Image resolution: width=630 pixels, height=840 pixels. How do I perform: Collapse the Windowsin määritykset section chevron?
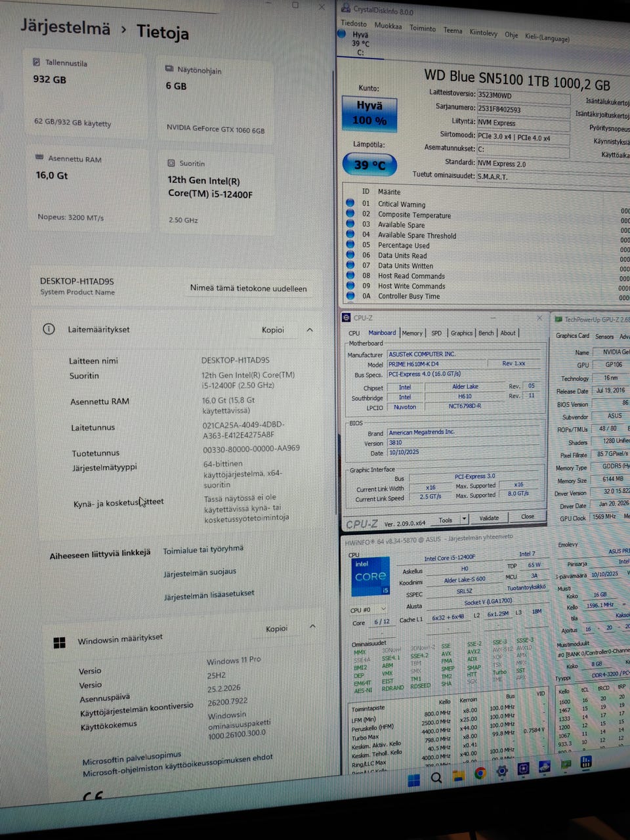click(312, 626)
